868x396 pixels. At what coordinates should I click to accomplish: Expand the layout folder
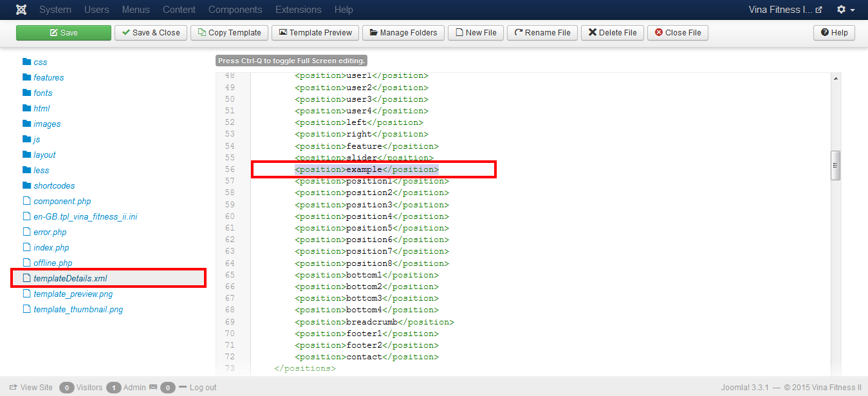(x=44, y=155)
